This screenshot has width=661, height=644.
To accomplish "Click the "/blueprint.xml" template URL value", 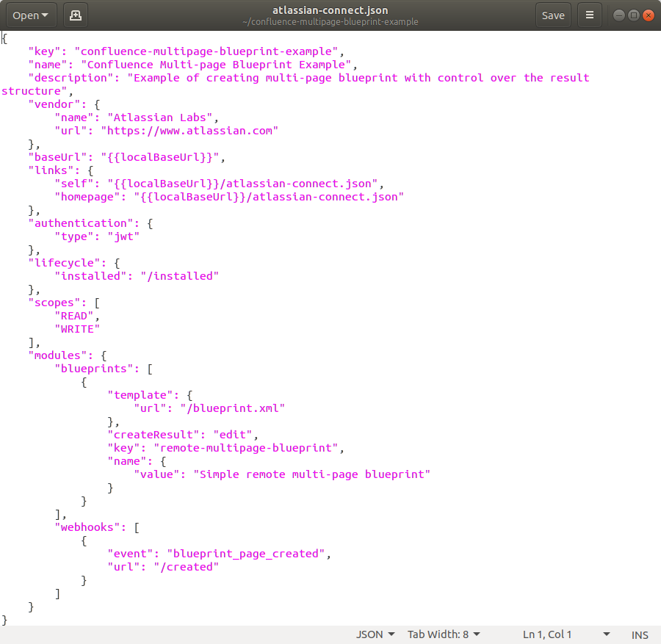I will pos(232,408).
